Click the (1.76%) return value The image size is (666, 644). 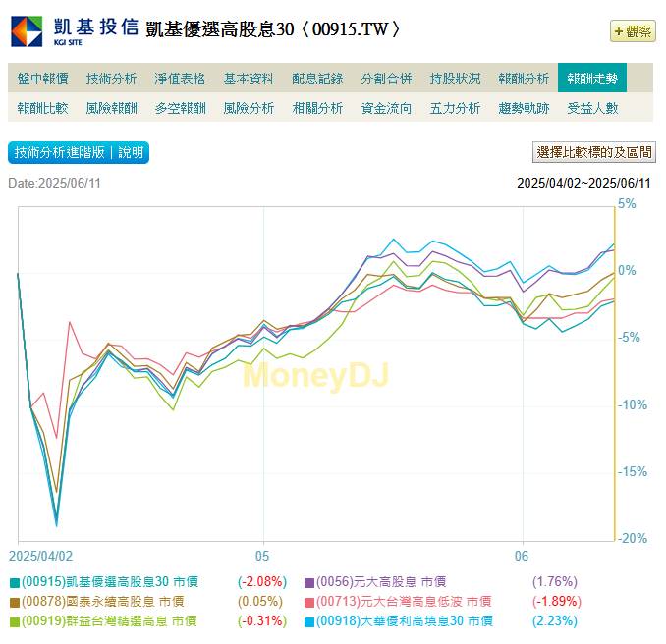555,581
